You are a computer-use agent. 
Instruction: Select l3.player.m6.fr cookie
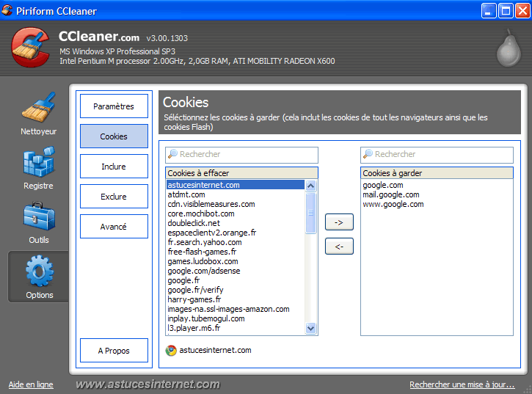tap(236, 328)
